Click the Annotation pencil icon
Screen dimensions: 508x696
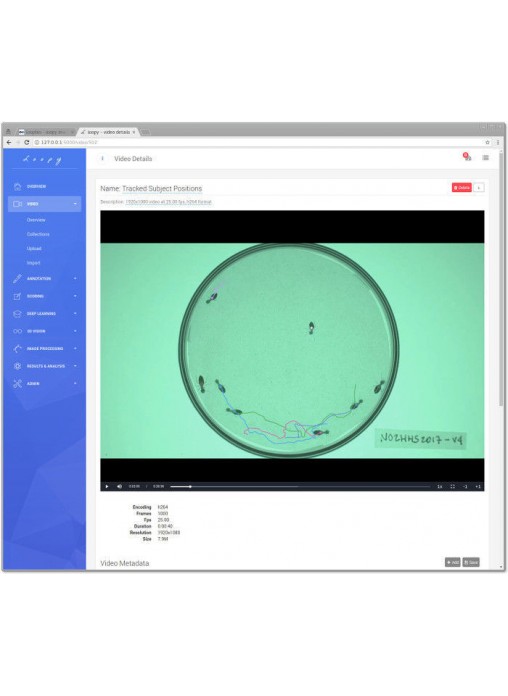tap(17, 279)
